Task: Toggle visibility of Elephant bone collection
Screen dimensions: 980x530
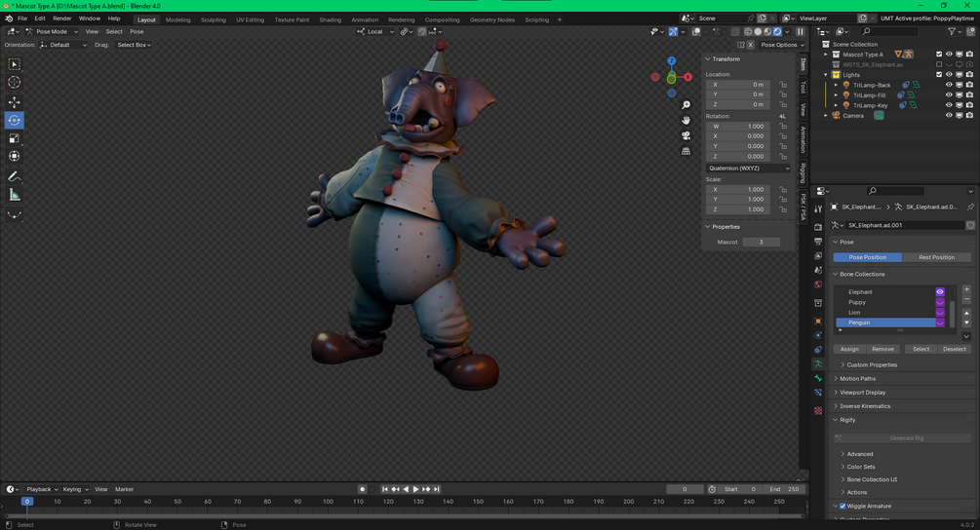Action: (x=940, y=291)
